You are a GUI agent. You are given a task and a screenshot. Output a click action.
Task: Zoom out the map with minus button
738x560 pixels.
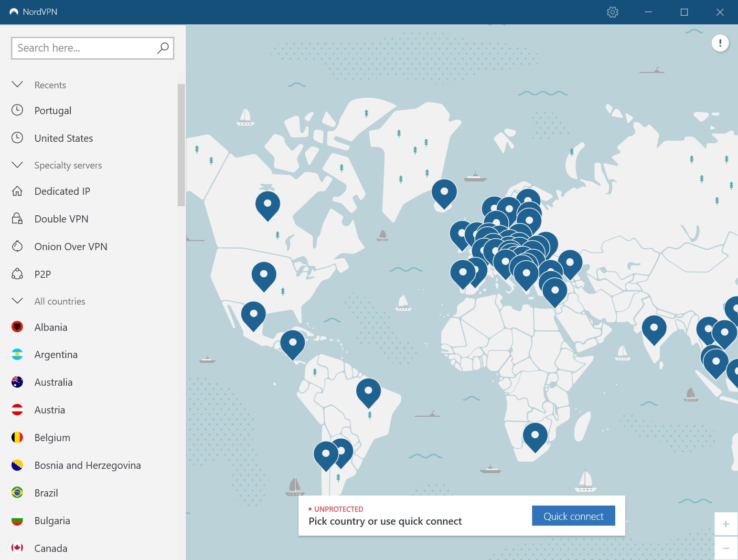726,548
